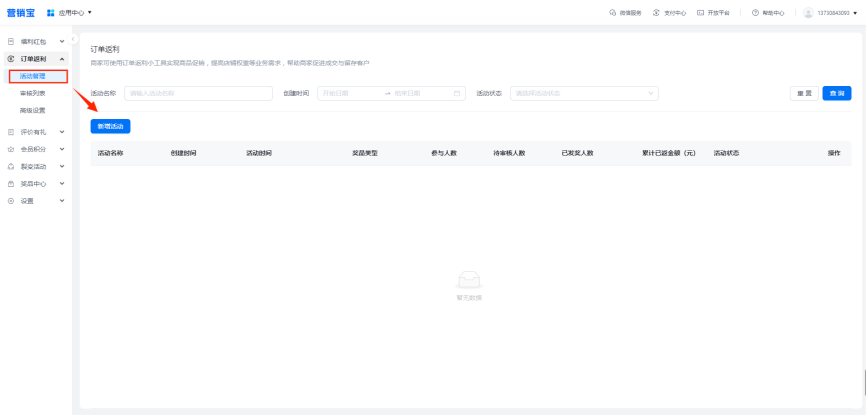Click the 营销宝 logo
This screenshot has height=415, width=866.
point(24,12)
